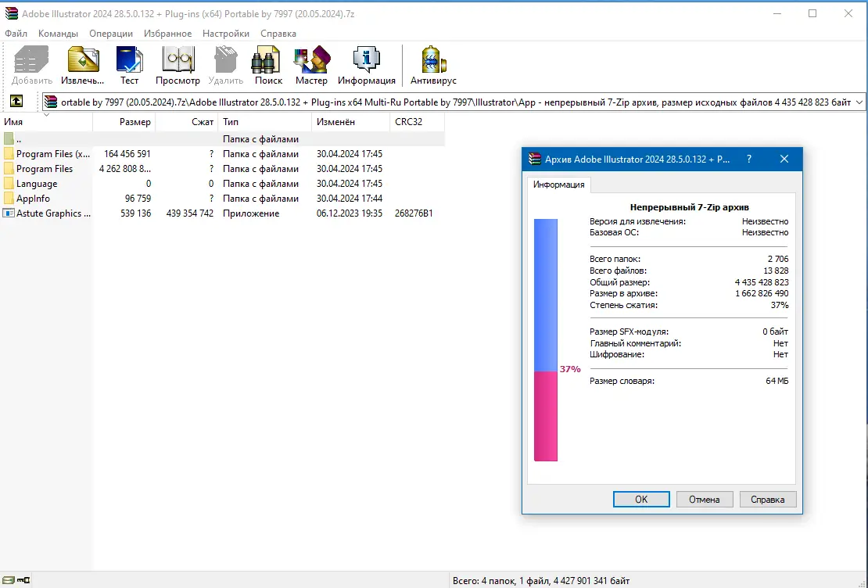Close the archive info dialog
Image resolution: width=868 pixels, height=588 pixels.
tap(784, 159)
